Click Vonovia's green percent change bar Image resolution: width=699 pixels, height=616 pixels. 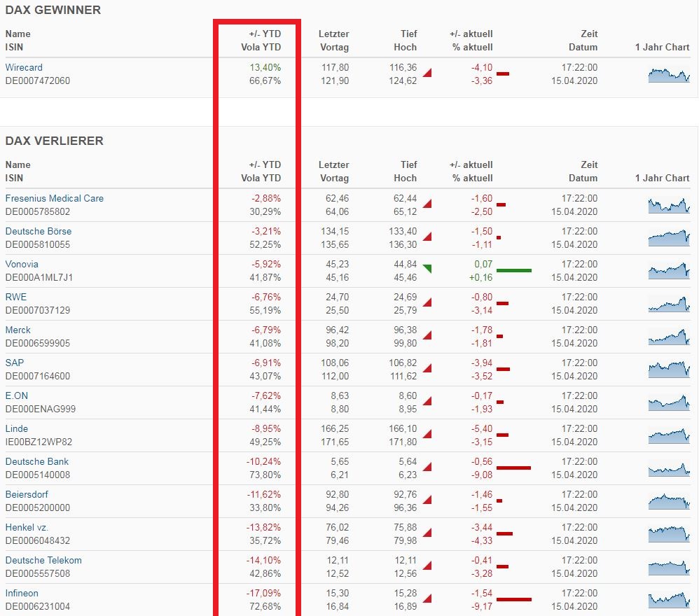click(x=514, y=270)
